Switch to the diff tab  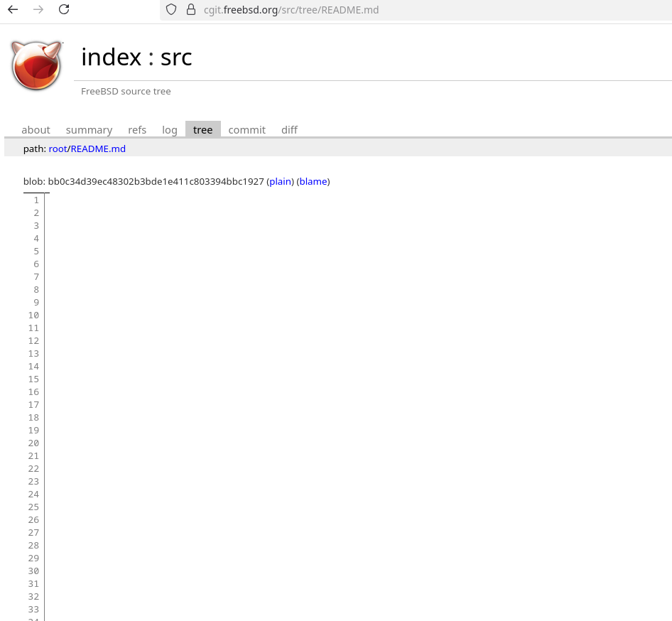click(289, 130)
